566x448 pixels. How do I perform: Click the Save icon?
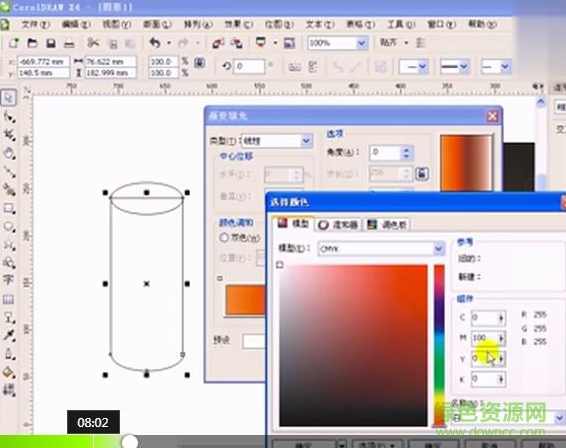click(51, 43)
